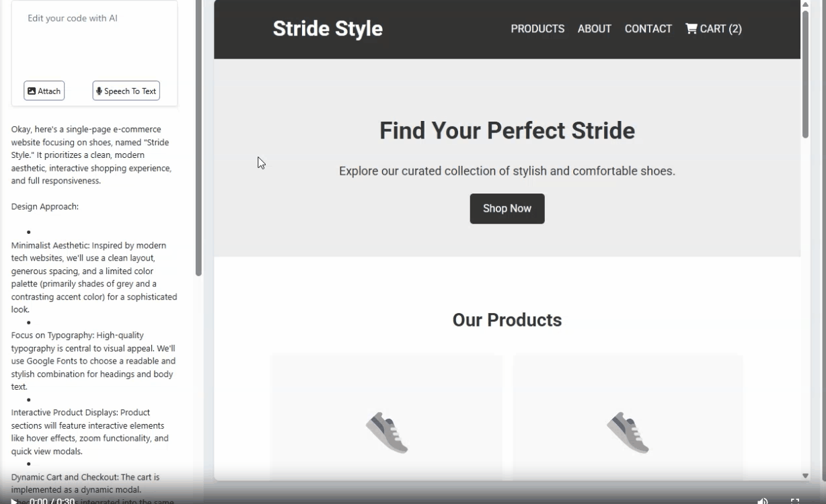Click the second product's sneaker image
Screen dimensions: 826x504
coord(628,432)
